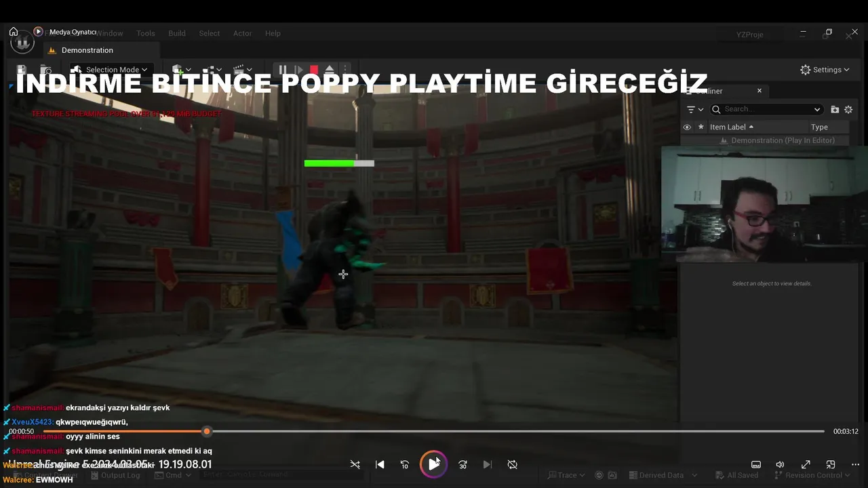
Task: Open the Revision Control menu
Action: click(812, 475)
